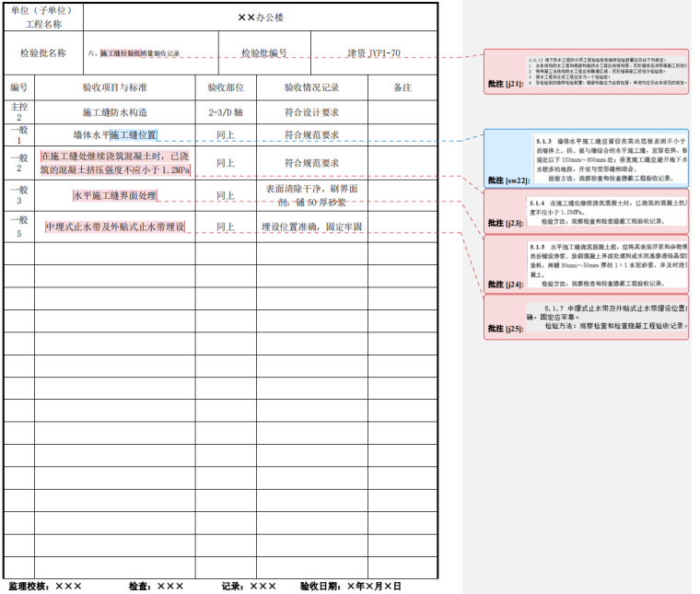
Task: Click the 符合设计要求 result cell
Action: (311, 112)
